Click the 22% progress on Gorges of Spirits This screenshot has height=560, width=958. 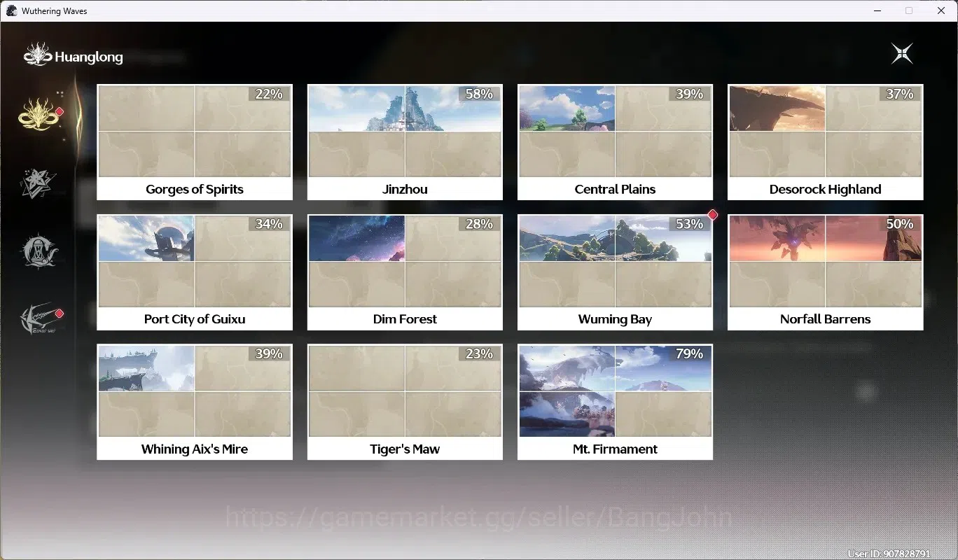point(269,94)
